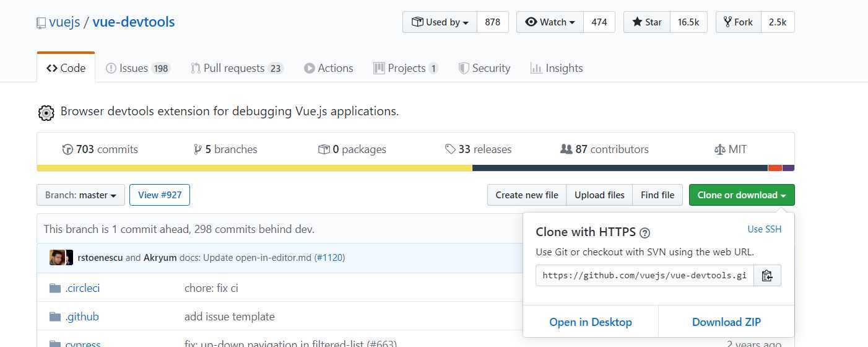Click Upload files
Screen dimensions: 868x347
599,195
